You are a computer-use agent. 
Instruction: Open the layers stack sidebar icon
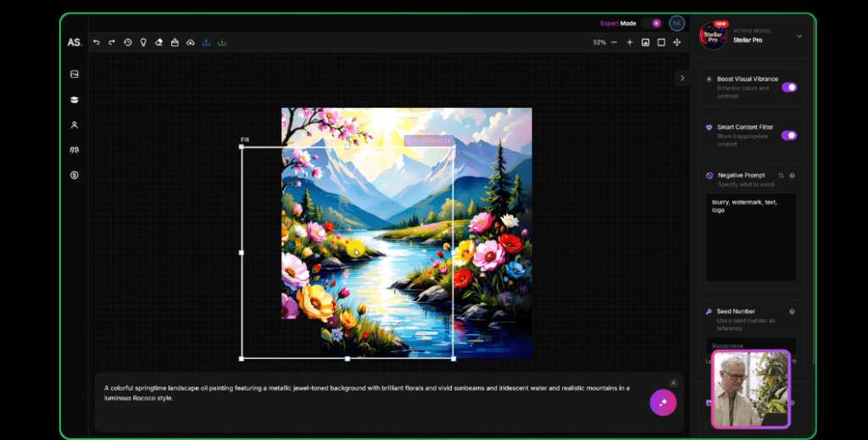[x=75, y=100]
